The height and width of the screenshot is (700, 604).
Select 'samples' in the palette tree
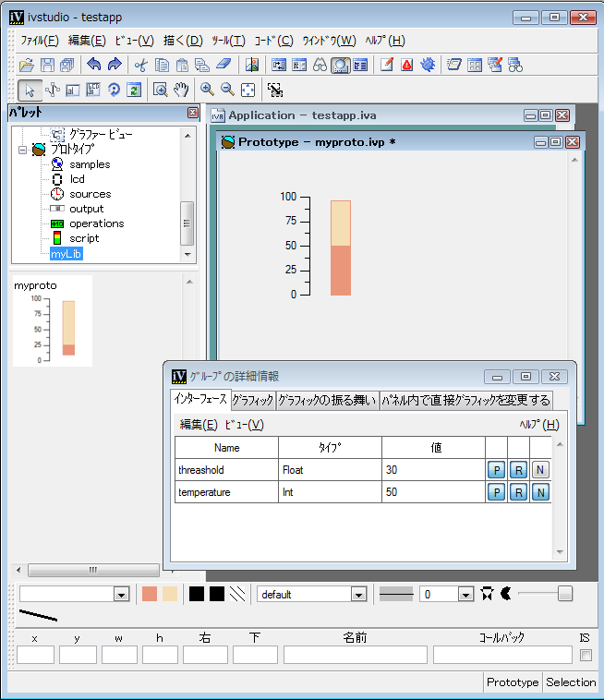[x=89, y=164]
